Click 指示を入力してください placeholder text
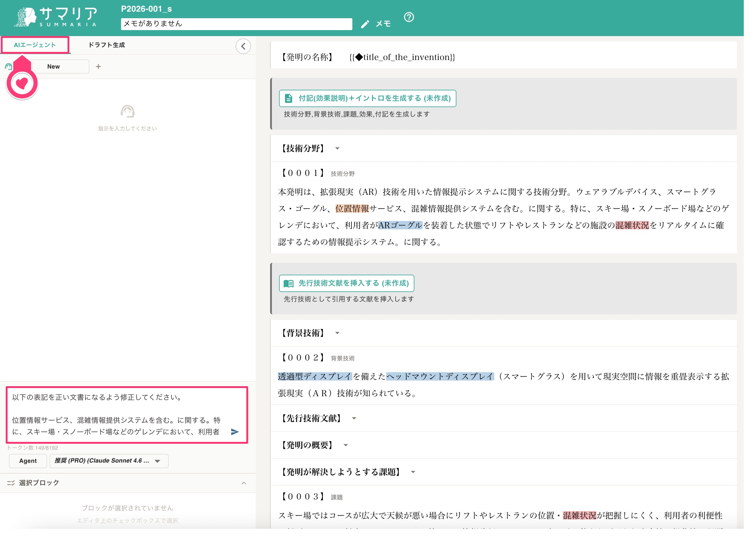The width and height of the screenshot is (756, 541). tap(128, 129)
